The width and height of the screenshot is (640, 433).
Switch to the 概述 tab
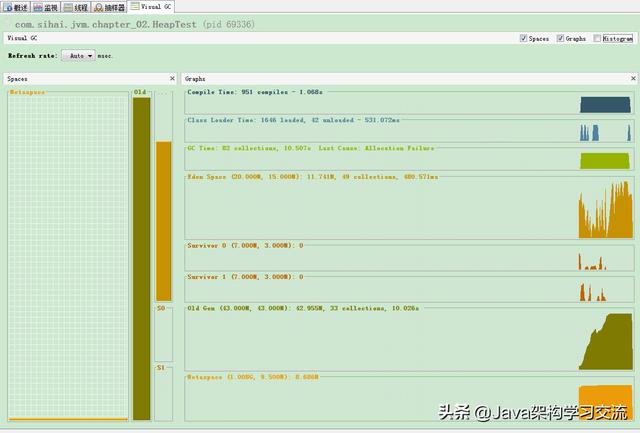pyautogui.click(x=16, y=7)
